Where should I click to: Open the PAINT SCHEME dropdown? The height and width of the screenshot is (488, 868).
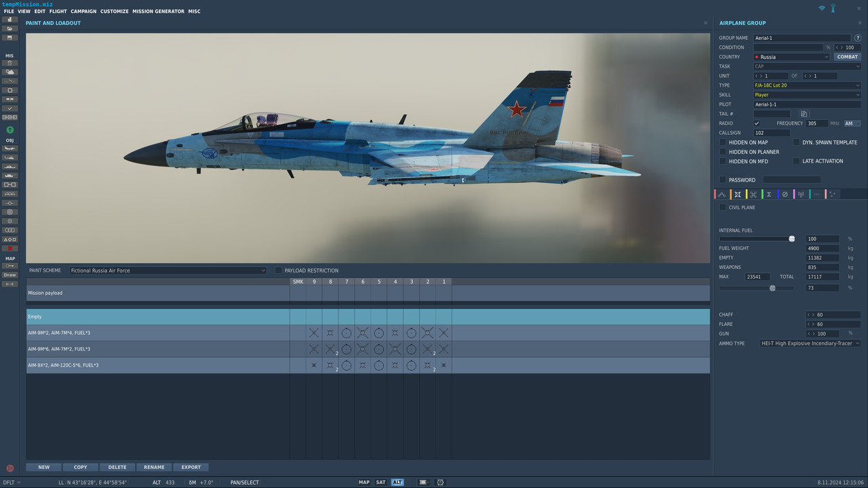pyautogui.click(x=167, y=270)
